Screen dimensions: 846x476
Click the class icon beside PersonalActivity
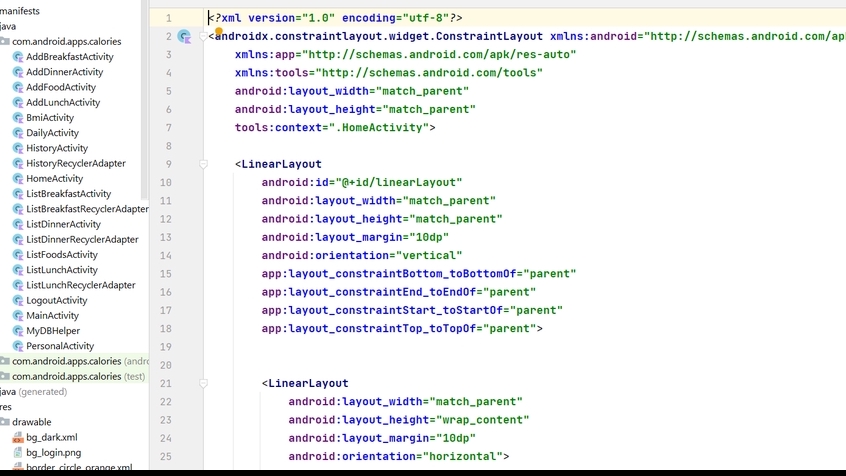click(18, 346)
